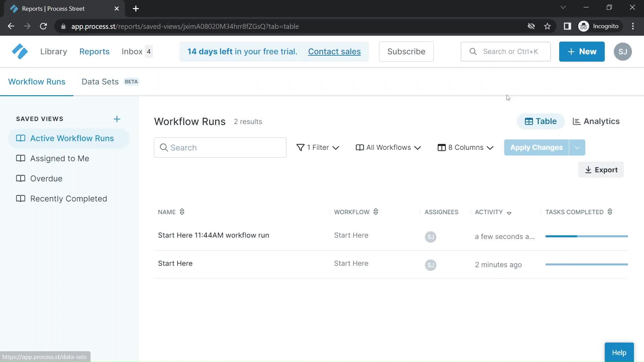
Task: Click the Process Street logo icon
Action: tap(19, 51)
